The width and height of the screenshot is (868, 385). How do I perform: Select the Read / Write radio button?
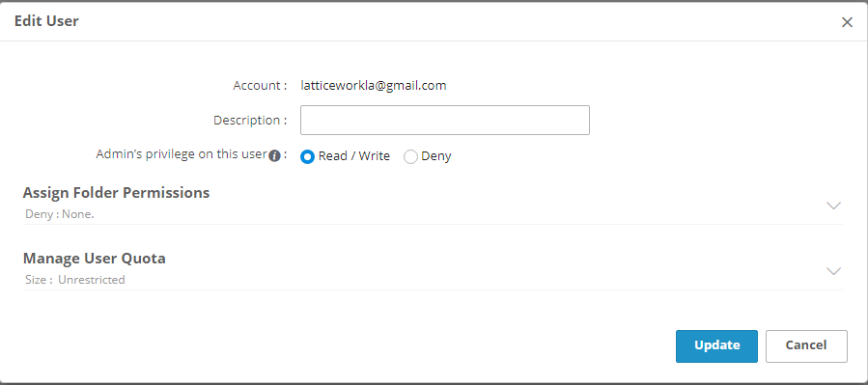[307, 156]
